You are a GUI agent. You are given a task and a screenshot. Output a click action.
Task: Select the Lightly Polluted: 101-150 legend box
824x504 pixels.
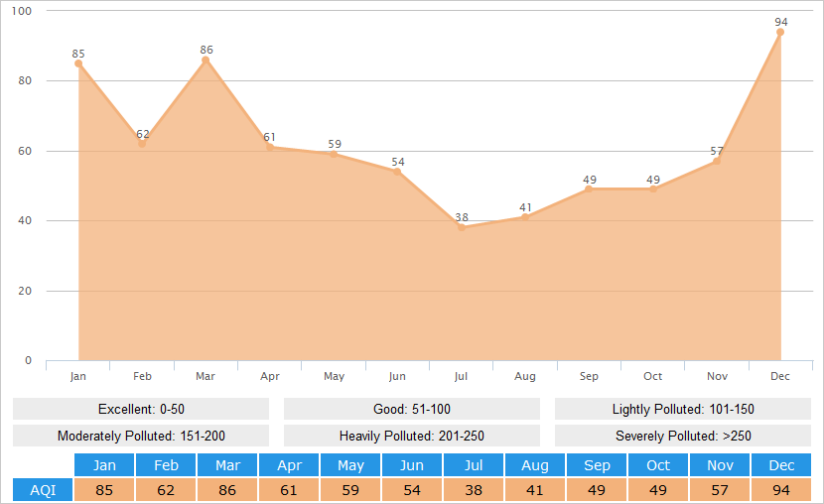coord(683,409)
